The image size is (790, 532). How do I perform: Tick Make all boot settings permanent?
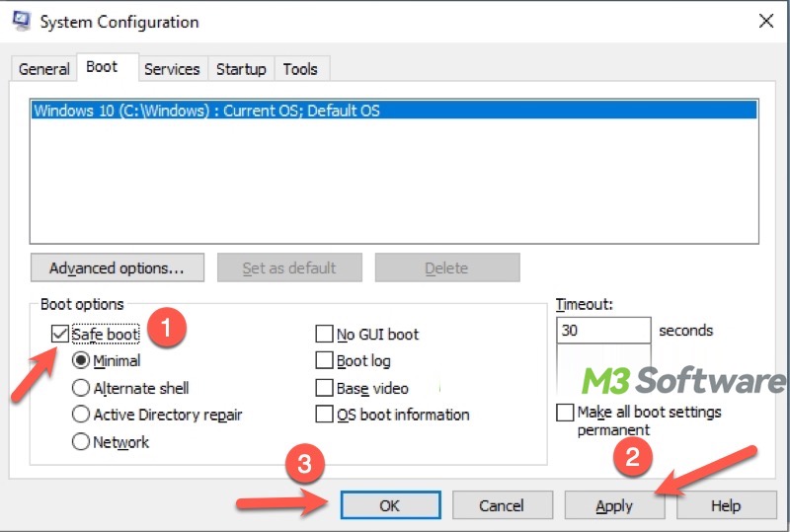click(565, 412)
